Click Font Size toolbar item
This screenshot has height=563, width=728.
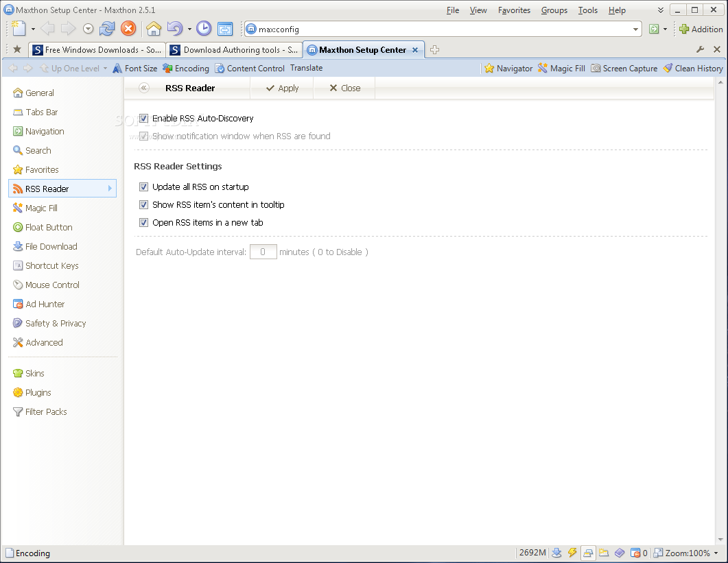pos(135,68)
